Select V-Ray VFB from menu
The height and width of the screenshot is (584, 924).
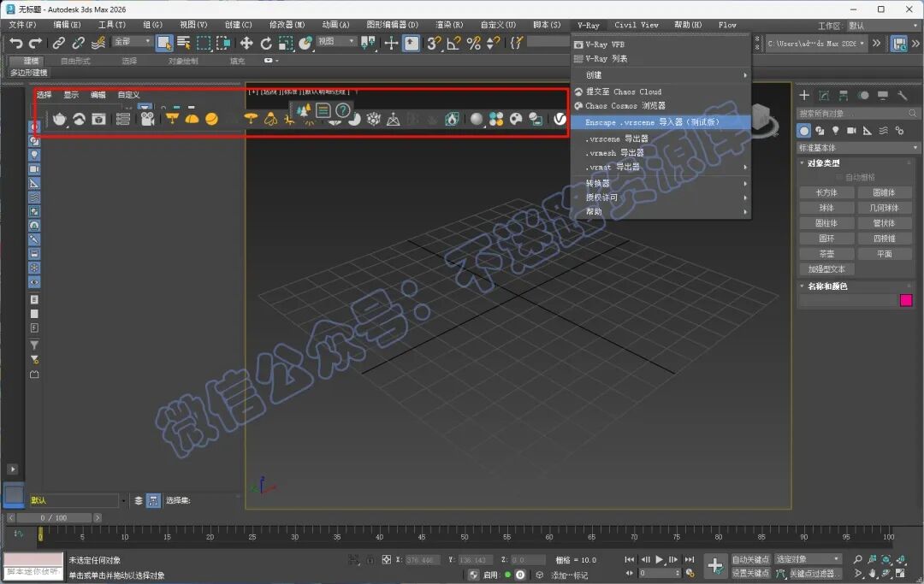pos(660,44)
